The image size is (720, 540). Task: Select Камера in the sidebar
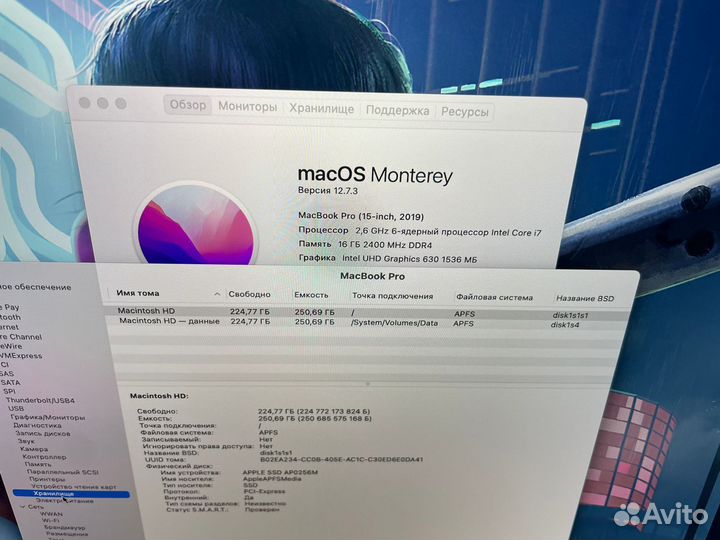[34, 449]
